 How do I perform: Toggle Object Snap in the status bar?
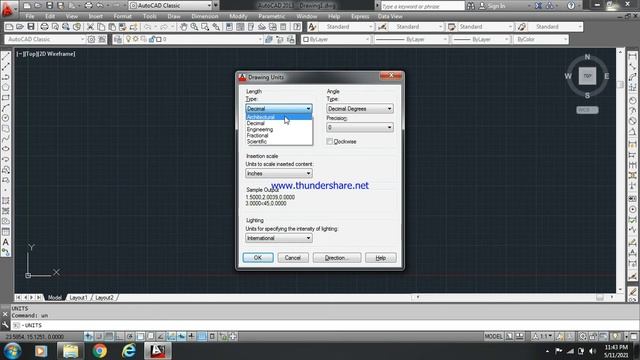[x=140, y=336]
